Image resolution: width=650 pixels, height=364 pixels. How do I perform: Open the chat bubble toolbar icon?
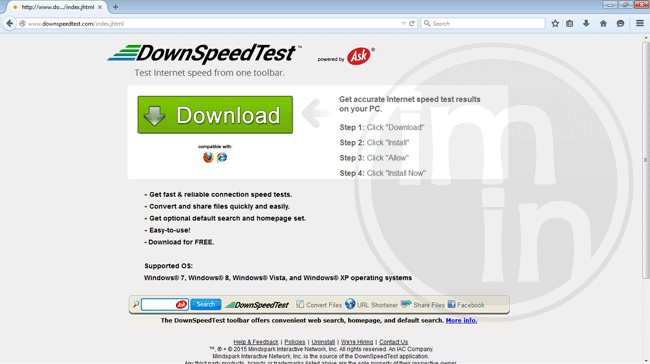click(620, 24)
